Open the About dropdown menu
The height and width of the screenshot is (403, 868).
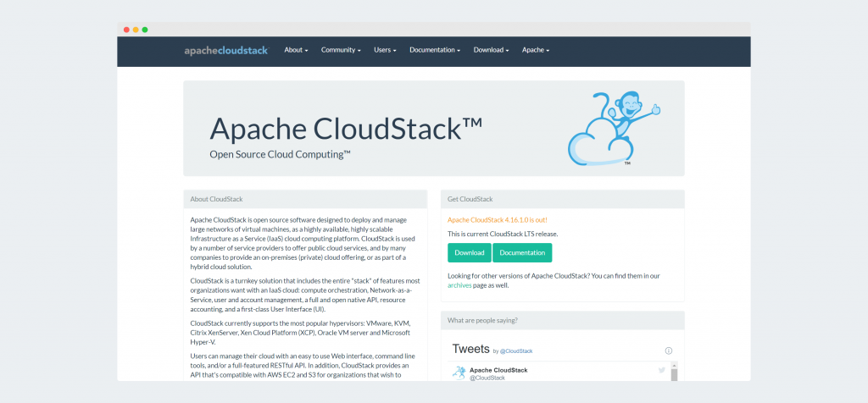click(296, 50)
